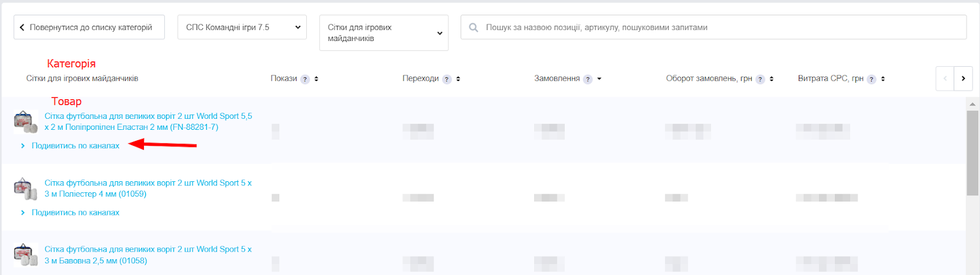The image size is (980, 275).
Task: Sort by Покази column arrows
Action: pyautogui.click(x=316, y=79)
